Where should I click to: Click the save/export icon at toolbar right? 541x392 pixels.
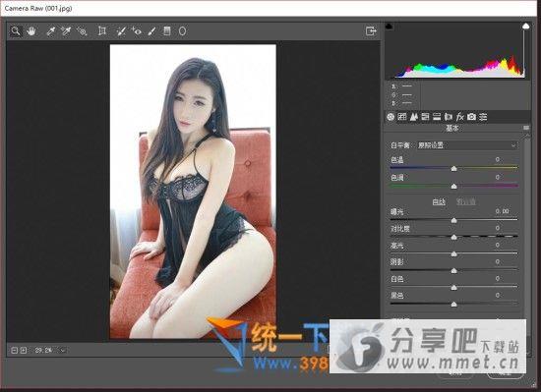point(371,31)
